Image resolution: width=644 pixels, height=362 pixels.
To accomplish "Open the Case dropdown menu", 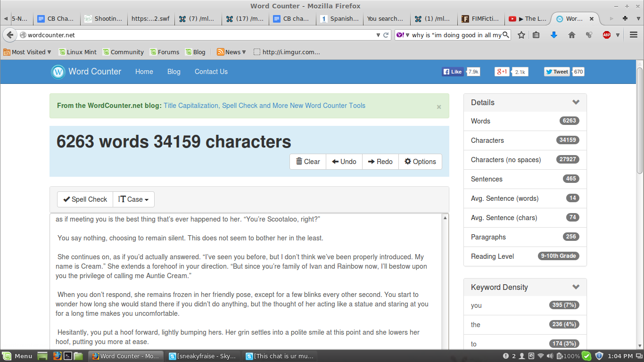I will tap(133, 199).
